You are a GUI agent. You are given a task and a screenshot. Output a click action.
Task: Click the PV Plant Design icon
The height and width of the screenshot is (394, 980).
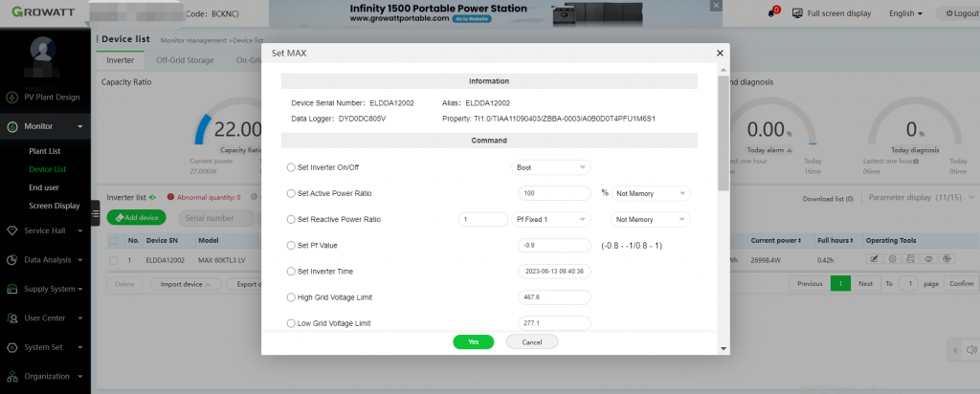click(11, 98)
